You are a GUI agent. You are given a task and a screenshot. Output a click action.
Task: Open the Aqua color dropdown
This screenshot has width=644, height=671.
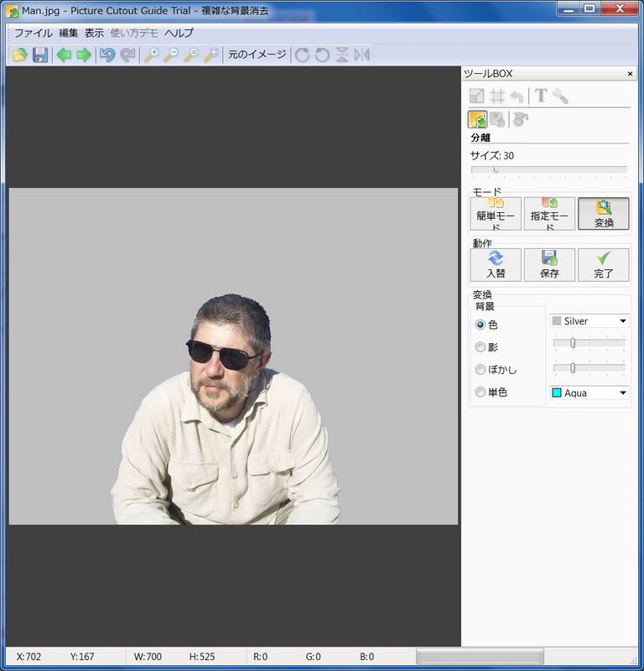tap(589, 393)
